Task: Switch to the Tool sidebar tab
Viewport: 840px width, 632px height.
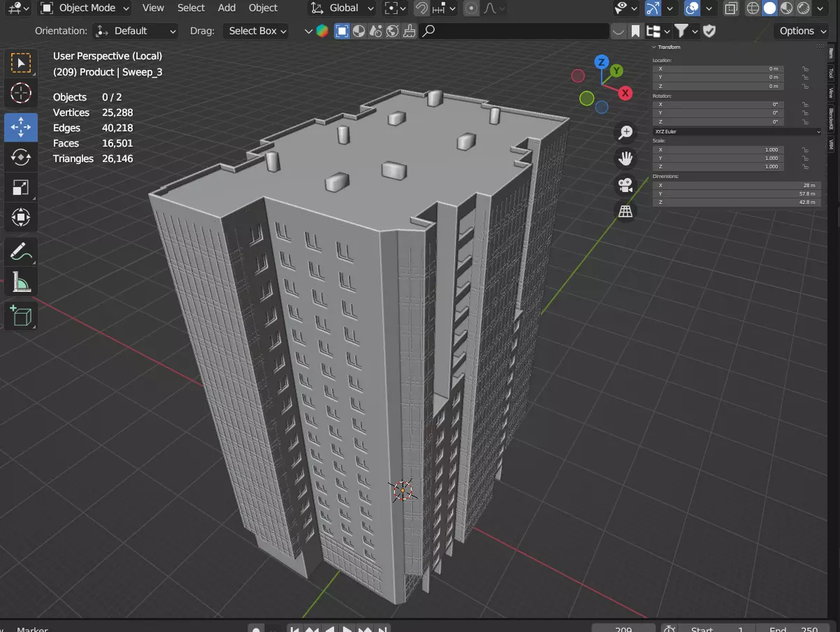Action: pyautogui.click(x=832, y=73)
